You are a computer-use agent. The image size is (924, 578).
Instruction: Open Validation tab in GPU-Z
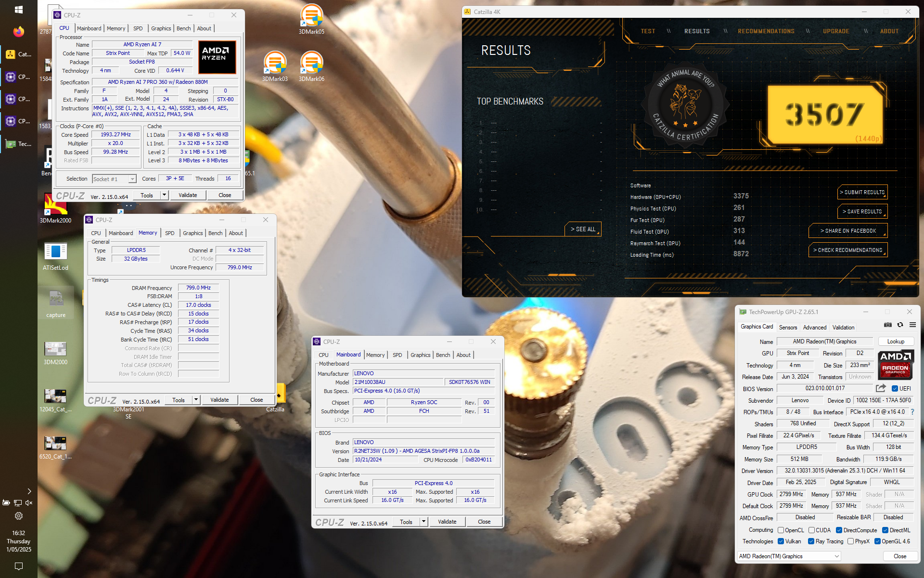point(843,327)
